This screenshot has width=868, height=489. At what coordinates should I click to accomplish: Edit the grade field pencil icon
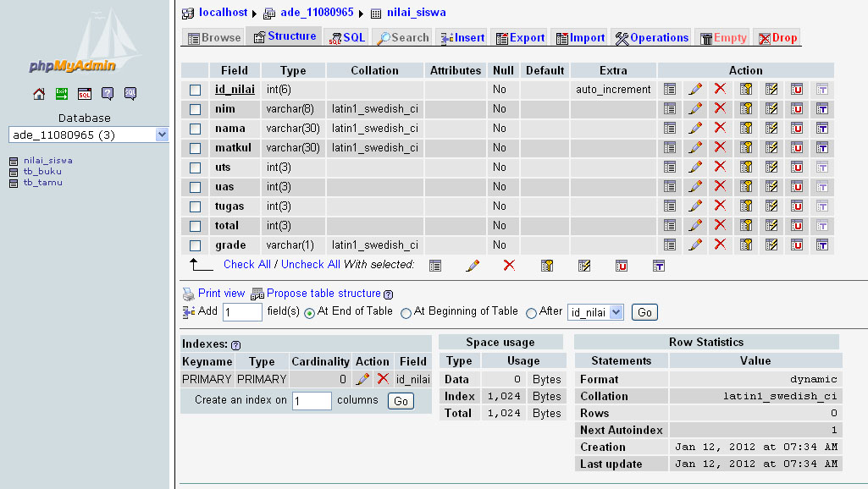coord(695,244)
